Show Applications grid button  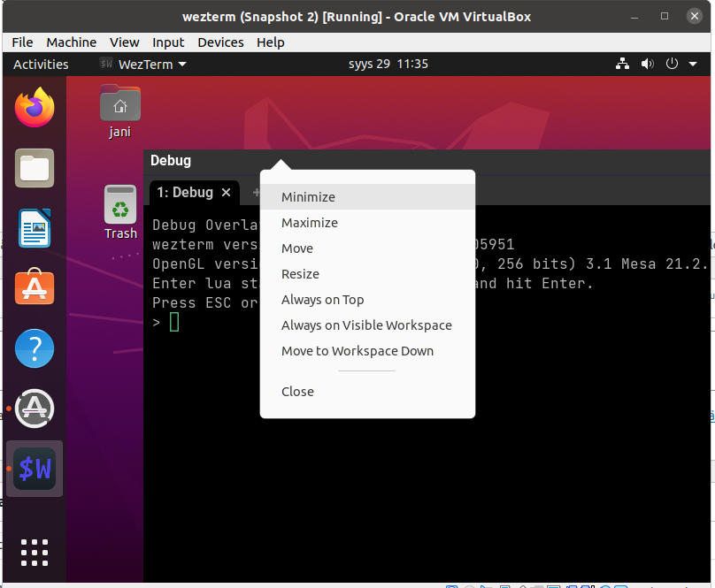35,552
